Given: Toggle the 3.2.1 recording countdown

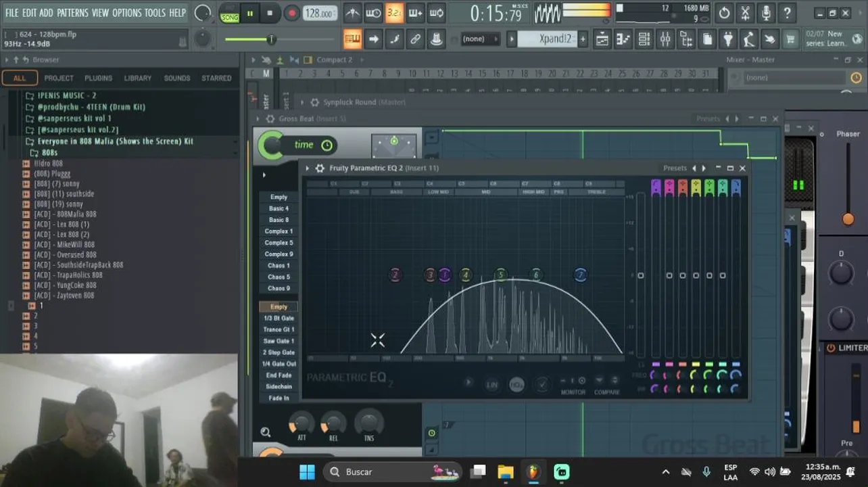Looking at the screenshot, I should pos(394,13).
